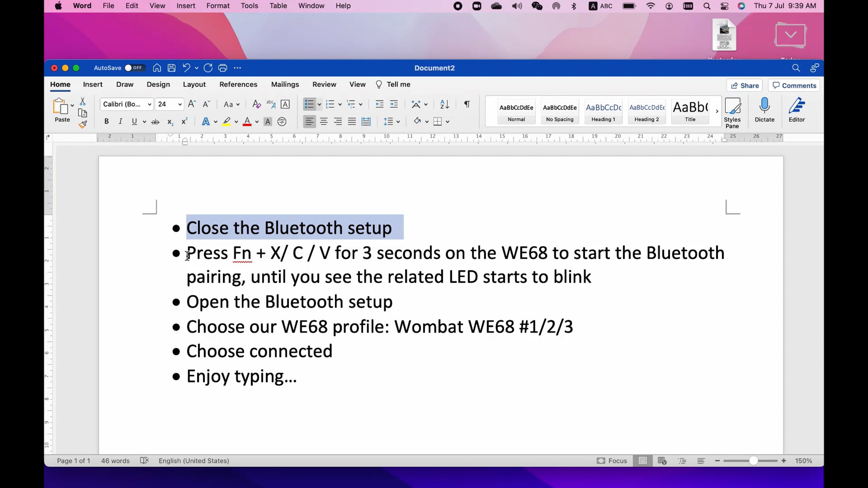Click the Share button
The image size is (868, 488).
pyautogui.click(x=745, y=85)
